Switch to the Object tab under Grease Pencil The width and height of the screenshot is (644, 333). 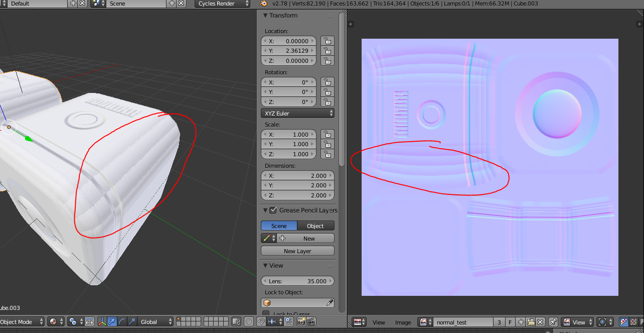tap(315, 226)
